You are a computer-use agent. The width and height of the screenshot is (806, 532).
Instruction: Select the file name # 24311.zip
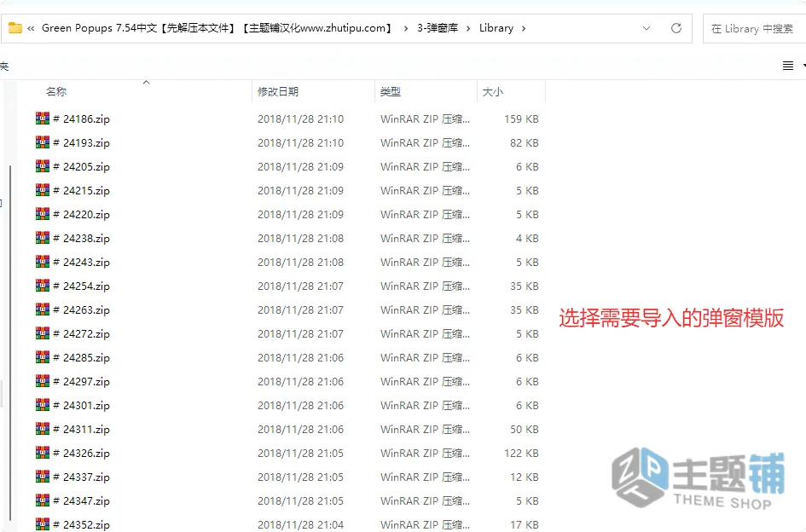click(81, 429)
